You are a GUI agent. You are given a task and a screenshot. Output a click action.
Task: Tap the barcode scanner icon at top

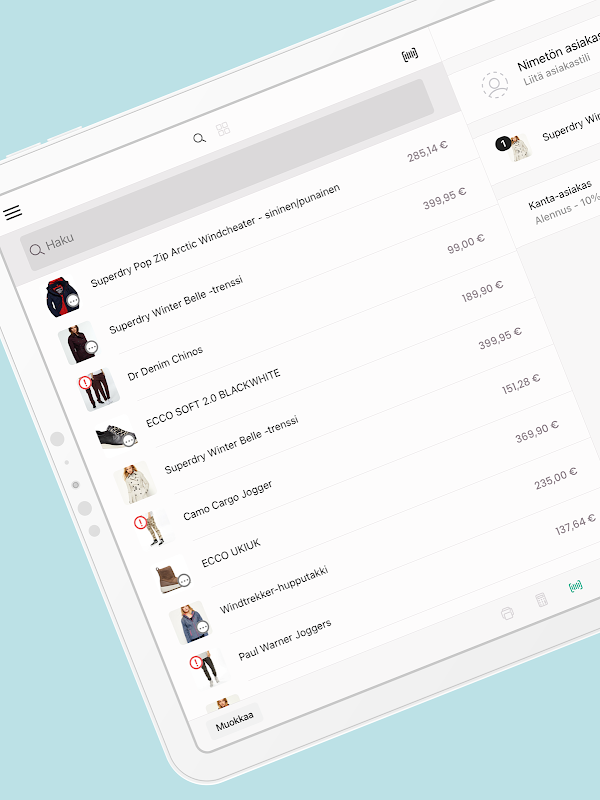pos(410,55)
